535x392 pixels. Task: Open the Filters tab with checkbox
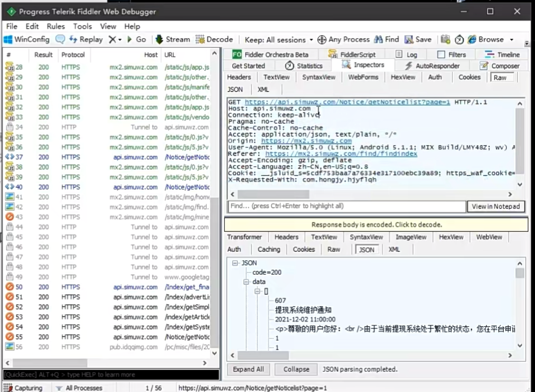452,54
